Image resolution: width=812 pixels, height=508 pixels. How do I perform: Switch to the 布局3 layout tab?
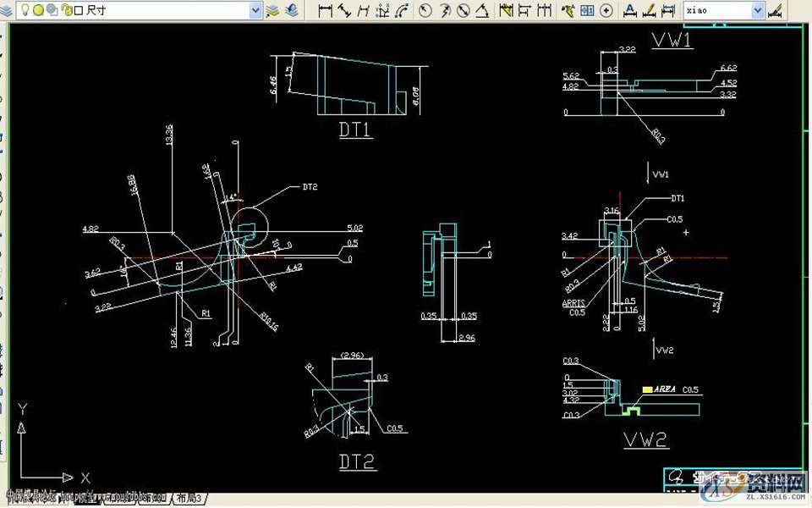coord(189,498)
